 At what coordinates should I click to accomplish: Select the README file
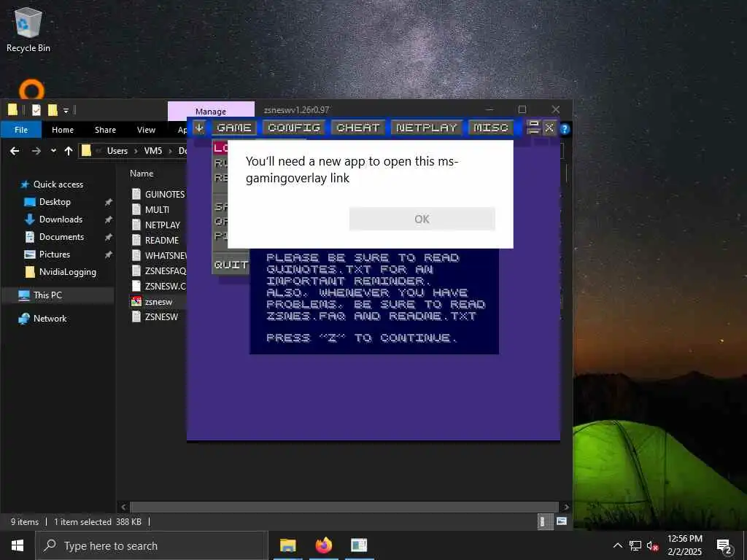[161, 241]
